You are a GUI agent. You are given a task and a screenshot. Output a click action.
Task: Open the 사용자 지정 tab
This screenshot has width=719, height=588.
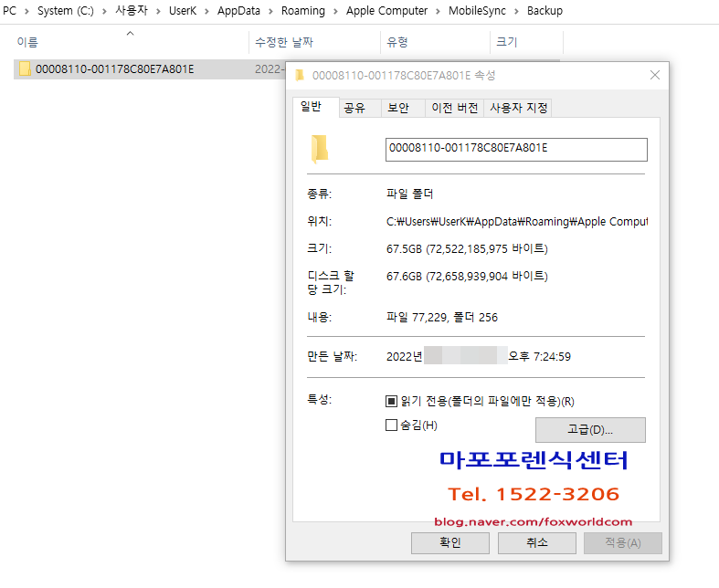(518, 108)
